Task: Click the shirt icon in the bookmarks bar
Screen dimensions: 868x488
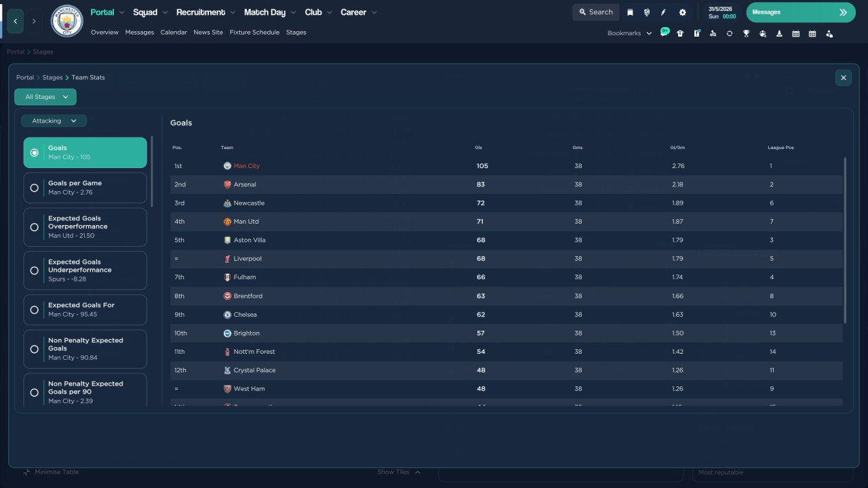Action: coord(680,33)
